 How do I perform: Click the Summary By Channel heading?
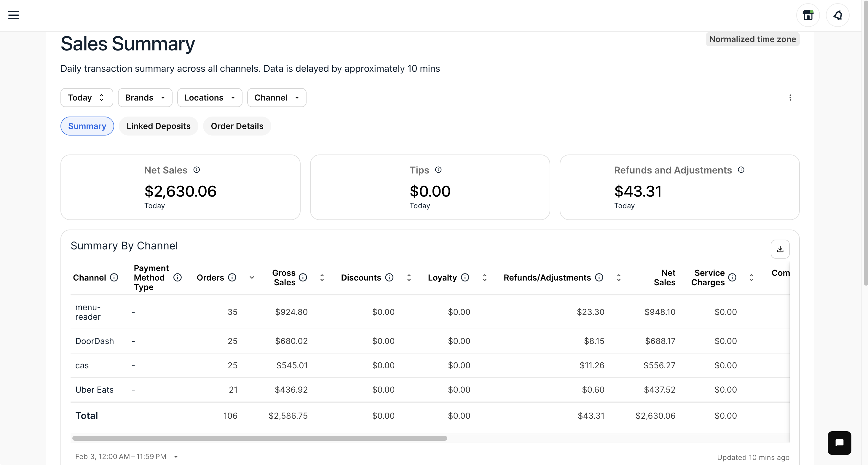(124, 246)
